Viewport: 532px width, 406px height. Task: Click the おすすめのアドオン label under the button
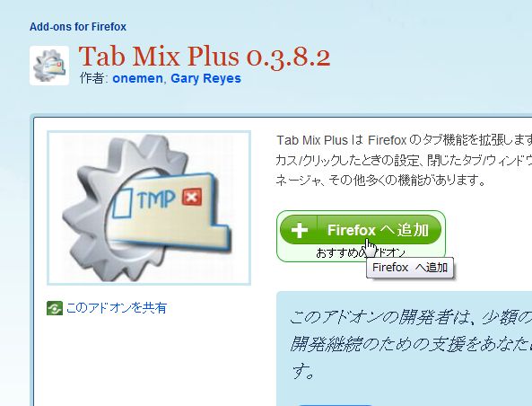361,252
